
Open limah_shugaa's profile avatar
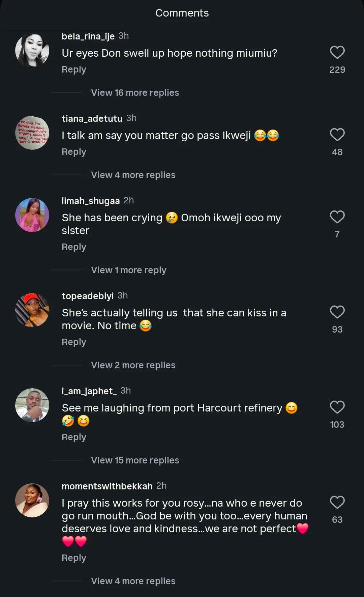click(32, 215)
